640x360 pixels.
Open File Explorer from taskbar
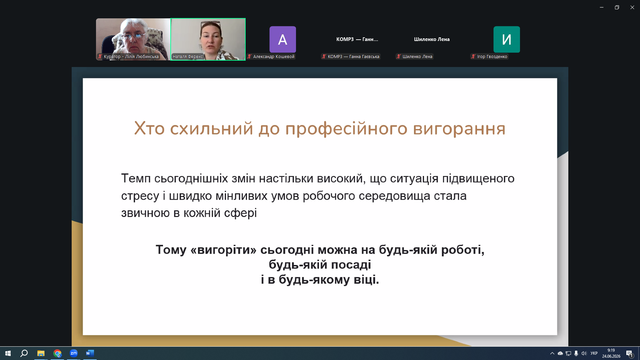pyautogui.click(x=41, y=353)
